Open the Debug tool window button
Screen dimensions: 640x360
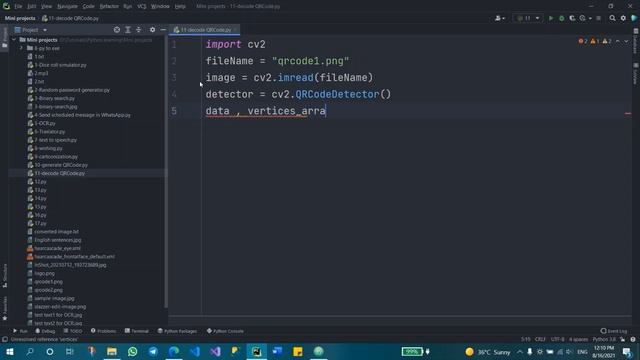point(45,331)
